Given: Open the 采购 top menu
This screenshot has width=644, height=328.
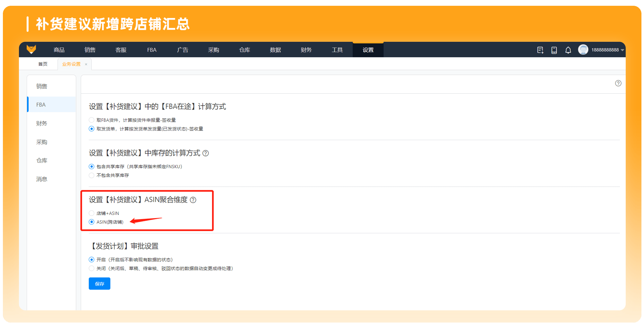Looking at the screenshot, I should click(214, 50).
